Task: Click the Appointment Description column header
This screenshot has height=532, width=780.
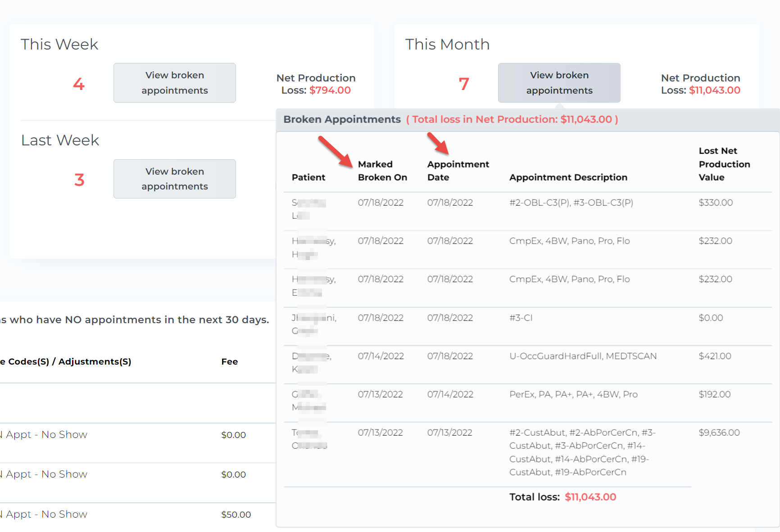Action: tap(568, 177)
